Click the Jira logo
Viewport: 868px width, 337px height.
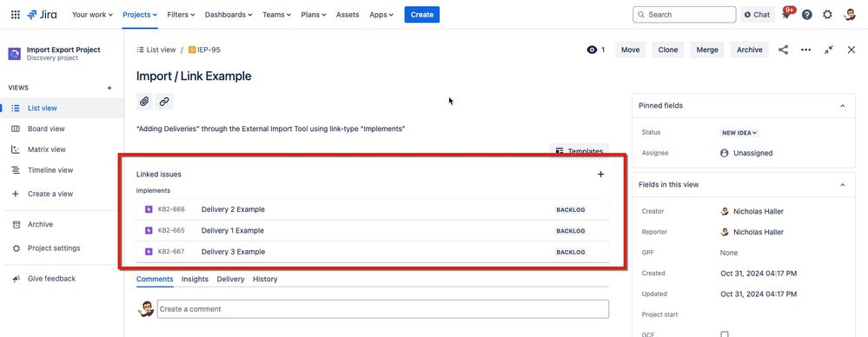pos(43,15)
